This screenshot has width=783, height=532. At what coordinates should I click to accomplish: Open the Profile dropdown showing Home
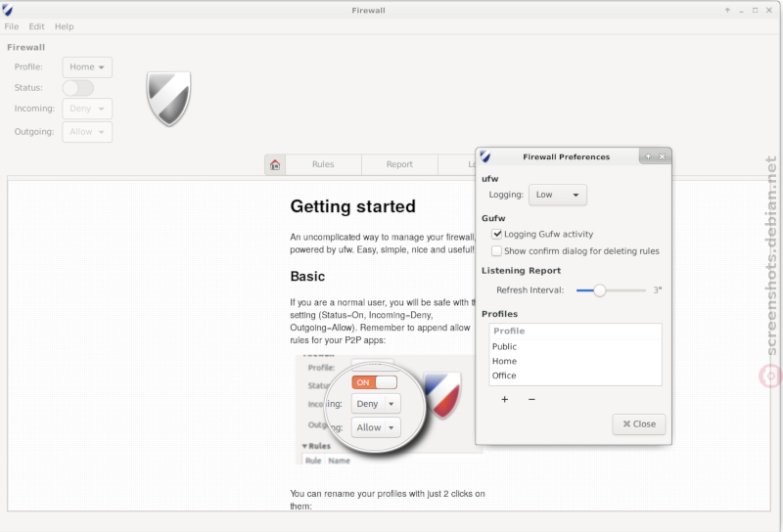[x=87, y=67]
